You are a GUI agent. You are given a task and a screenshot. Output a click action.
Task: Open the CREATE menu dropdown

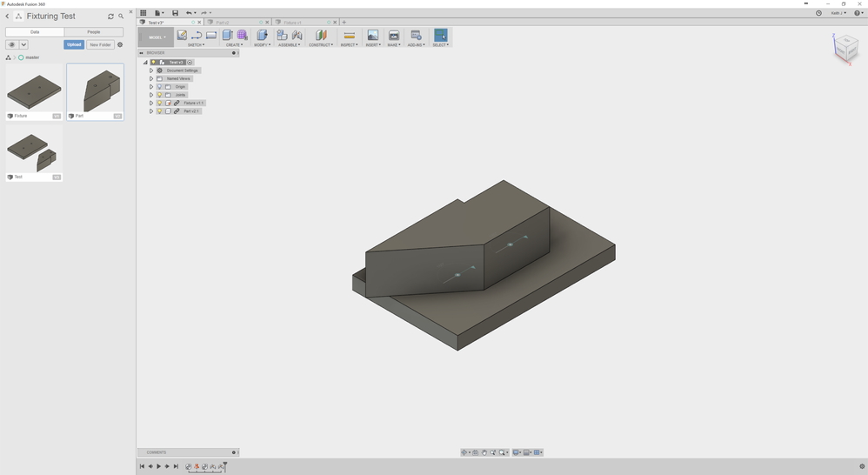coord(234,45)
